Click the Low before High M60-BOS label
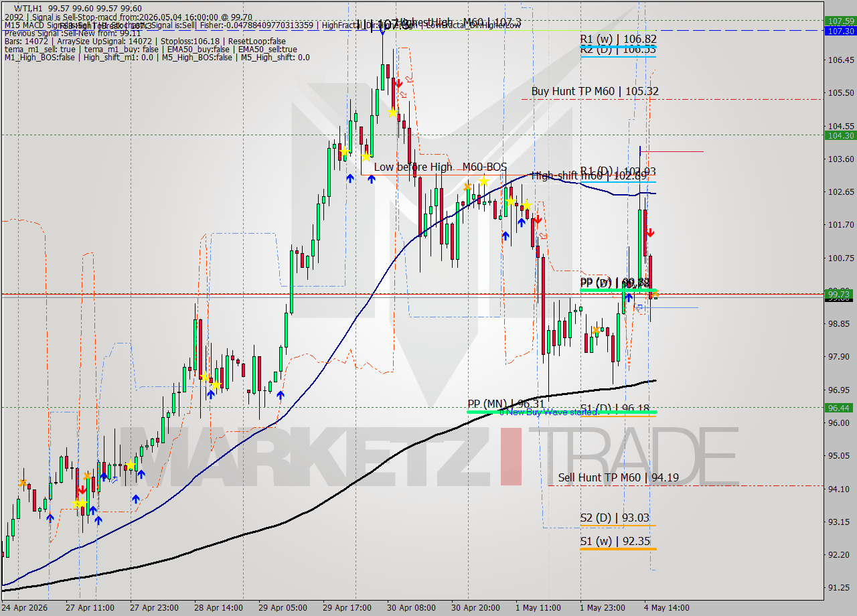 440,167
